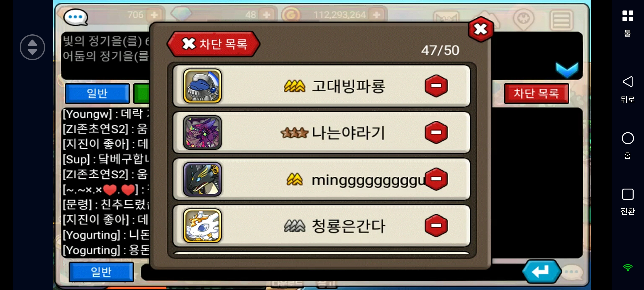Unblock user 고대빙파룡 with minus button
This screenshot has height=290, width=644.
click(x=436, y=86)
